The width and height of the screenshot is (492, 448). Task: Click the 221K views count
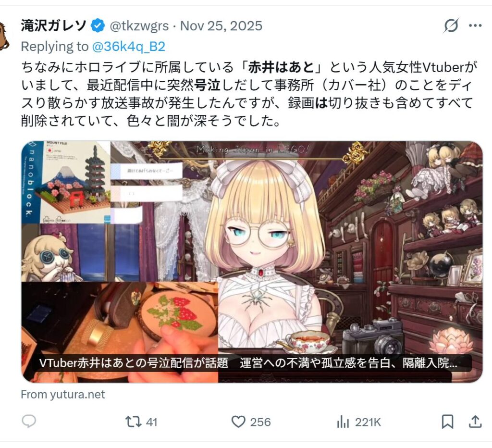368,422
